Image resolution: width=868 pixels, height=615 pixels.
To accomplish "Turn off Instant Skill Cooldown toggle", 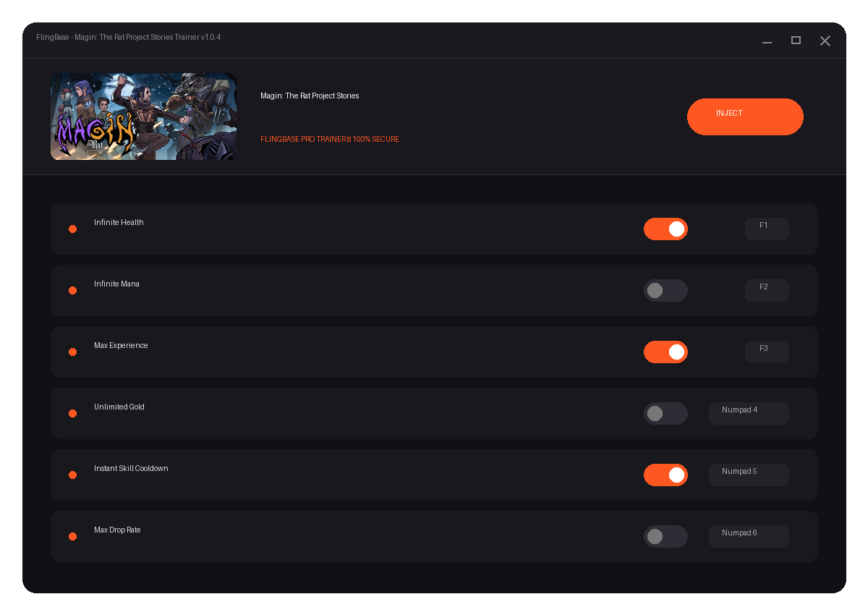I will (665, 475).
